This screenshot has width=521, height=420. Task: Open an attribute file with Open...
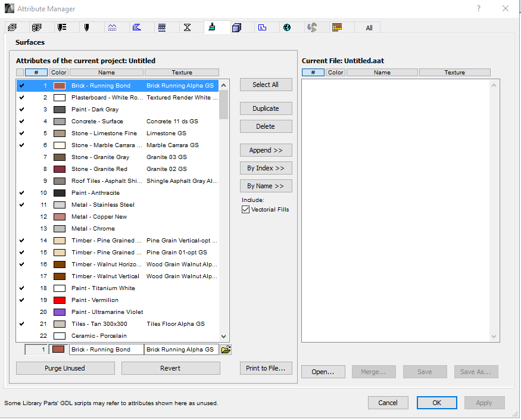pyautogui.click(x=323, y=372)
